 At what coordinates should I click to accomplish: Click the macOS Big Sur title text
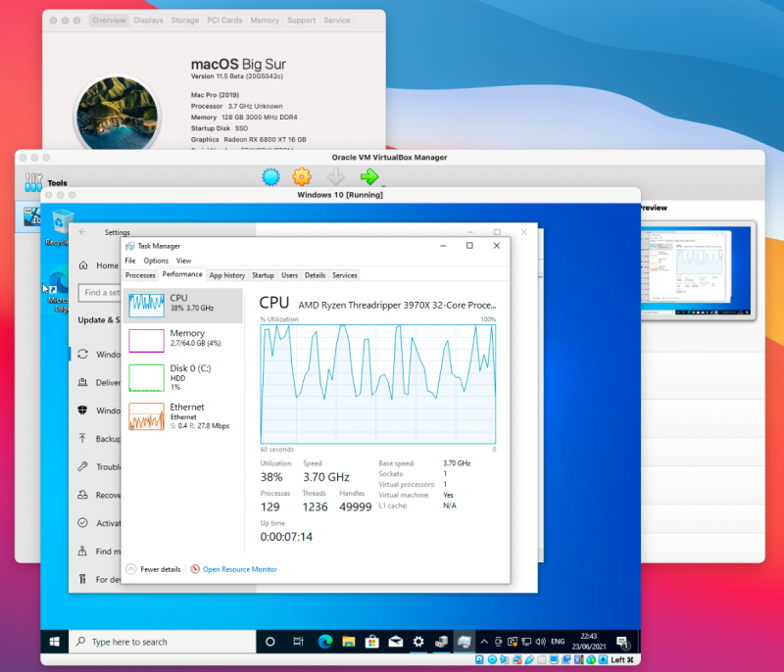click(x=238, y=65)
